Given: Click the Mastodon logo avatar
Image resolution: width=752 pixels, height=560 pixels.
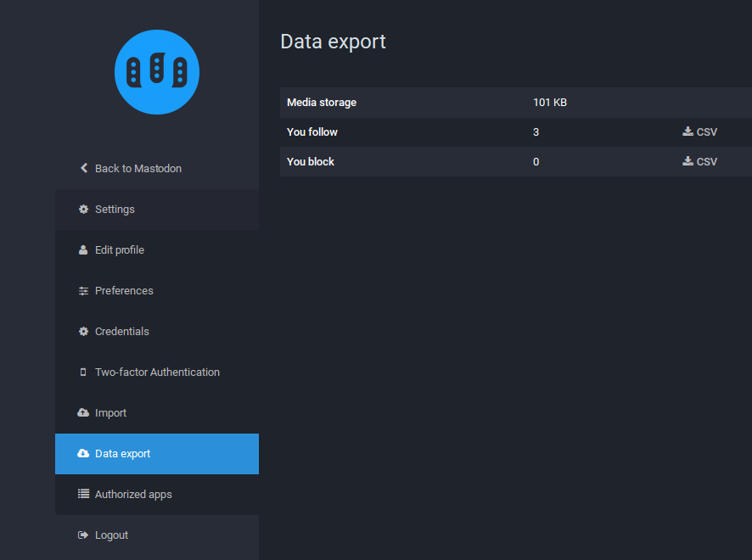Looking at the screenshot, I should 157,72.
